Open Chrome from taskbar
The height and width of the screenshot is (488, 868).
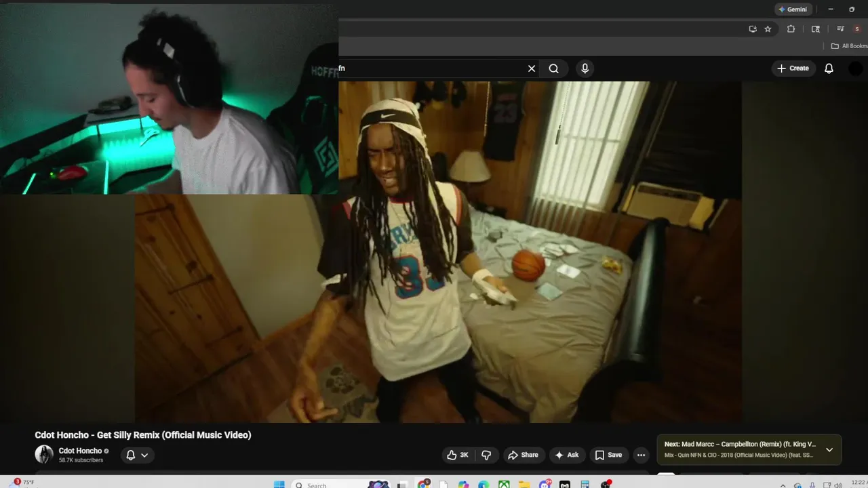(423, 485)
